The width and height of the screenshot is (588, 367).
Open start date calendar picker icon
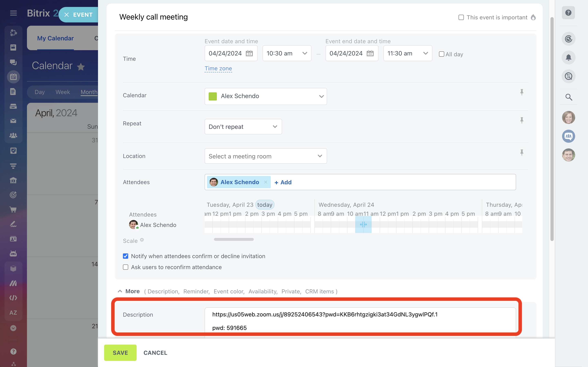tap(249, 53)
